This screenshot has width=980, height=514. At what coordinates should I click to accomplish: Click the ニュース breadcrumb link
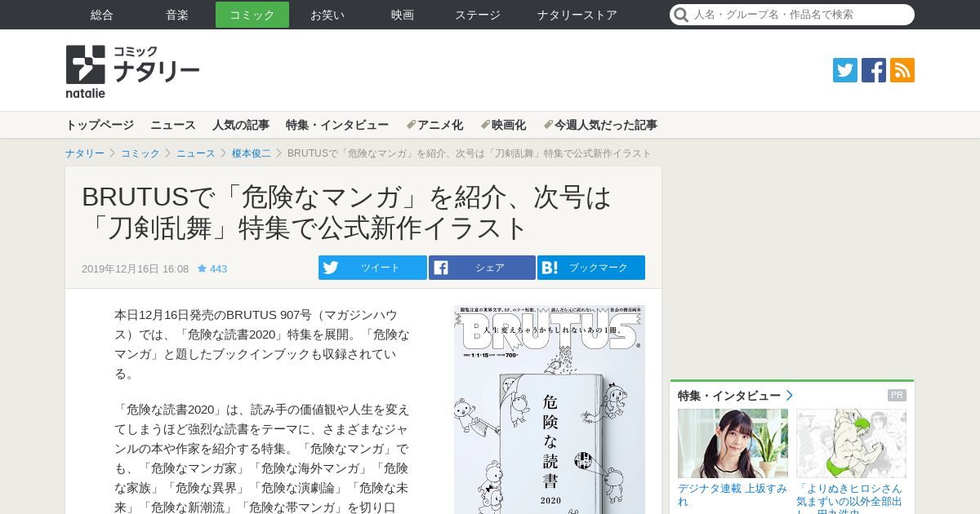[x=196, y=153]
